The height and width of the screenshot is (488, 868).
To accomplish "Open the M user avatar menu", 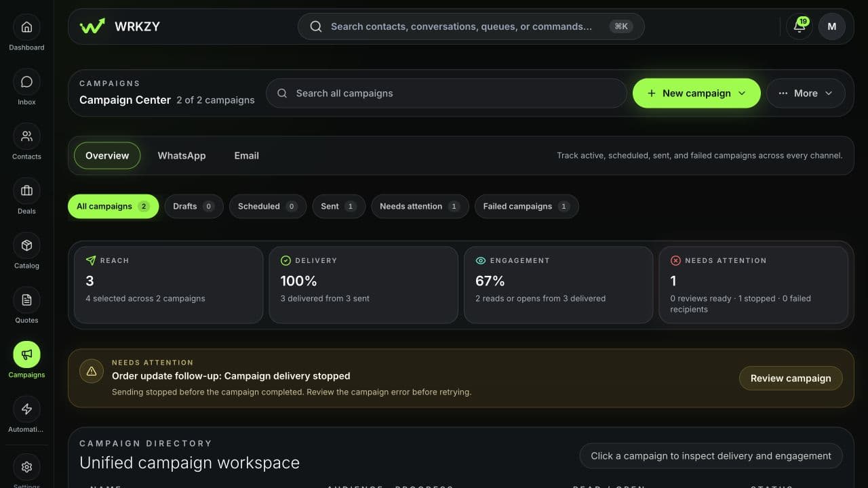I will click(x=832, y=26).
